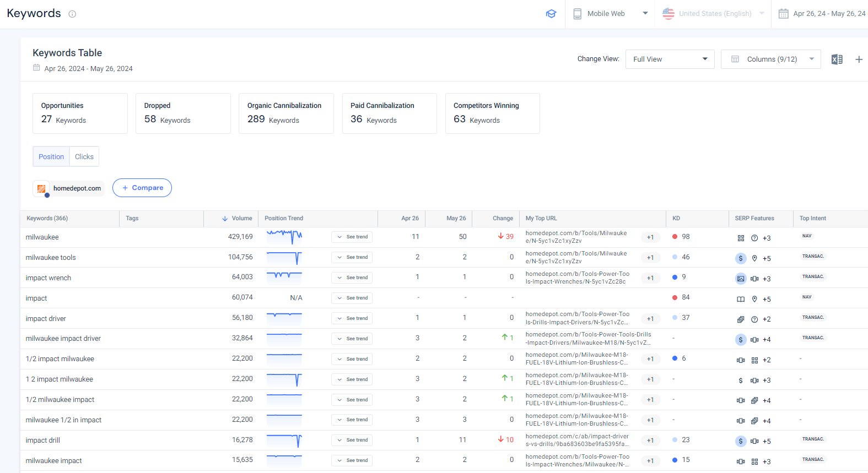The height and width of the screenshot is (473, 868).
Task: Select the Dropped 58 Keywords card
Action: tap(183, 113)
